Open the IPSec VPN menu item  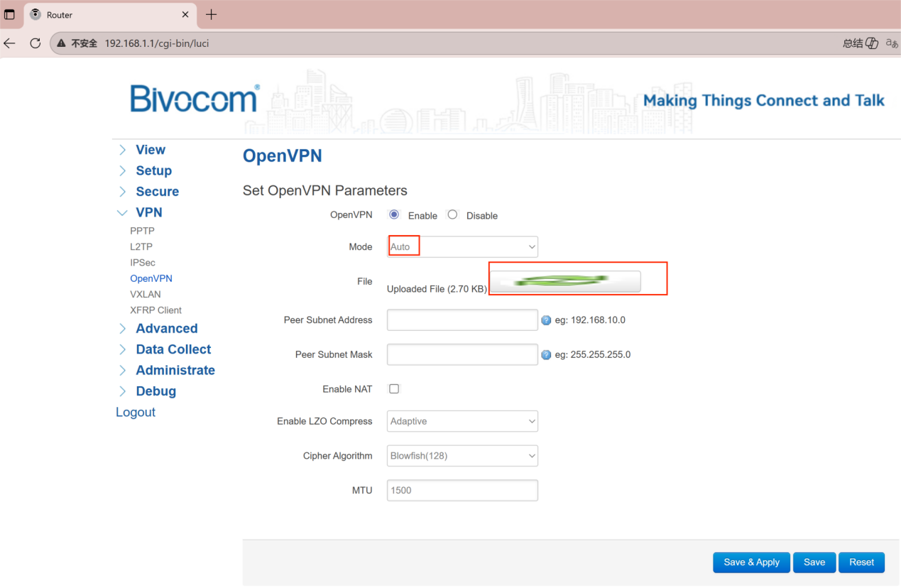pyautogui.click(x=142, y=263)
